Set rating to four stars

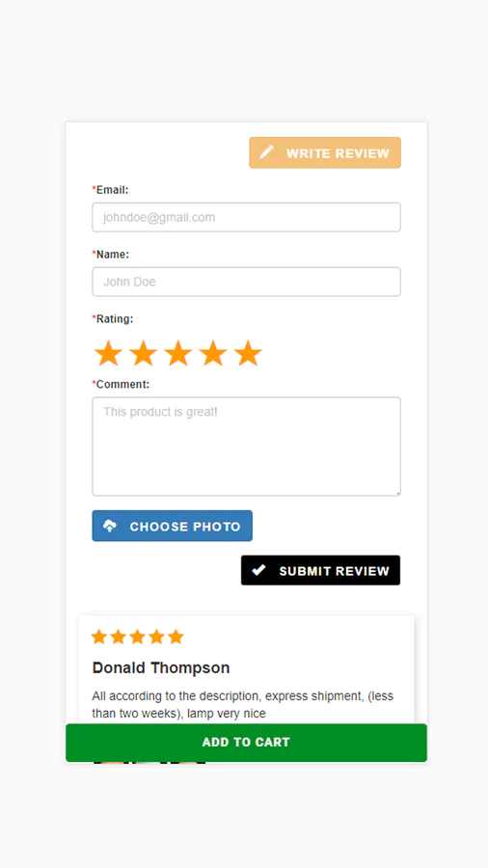click(213, 353)
